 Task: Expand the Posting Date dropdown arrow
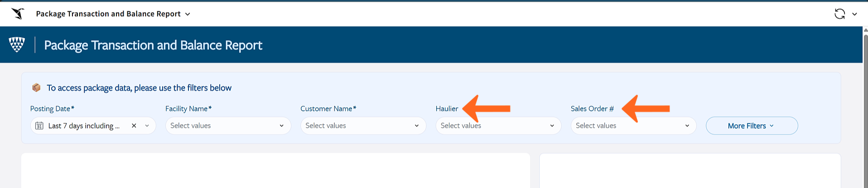coord(147,126)
